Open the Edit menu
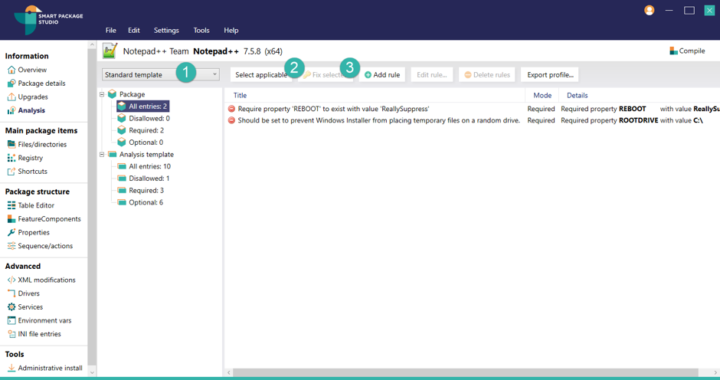This screenshot has height=380, width=720. pyautogui.click(x=134, y=30)
